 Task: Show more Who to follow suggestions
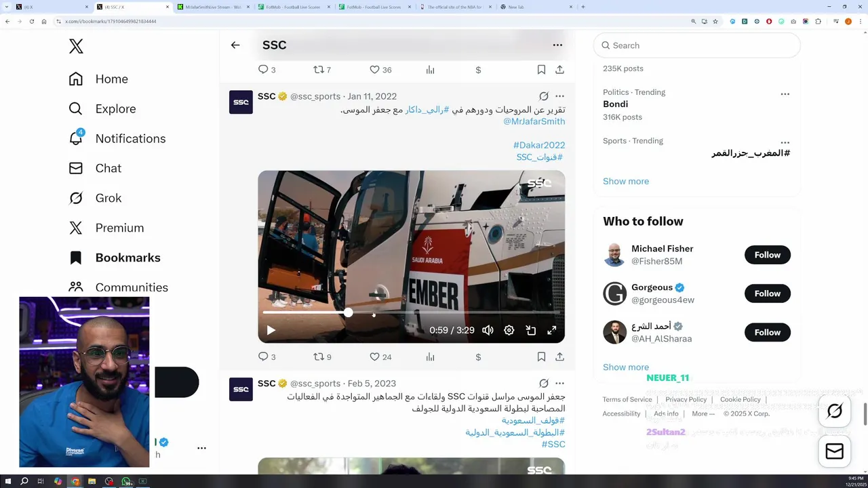pyautogui.click(x=626, y=367)
